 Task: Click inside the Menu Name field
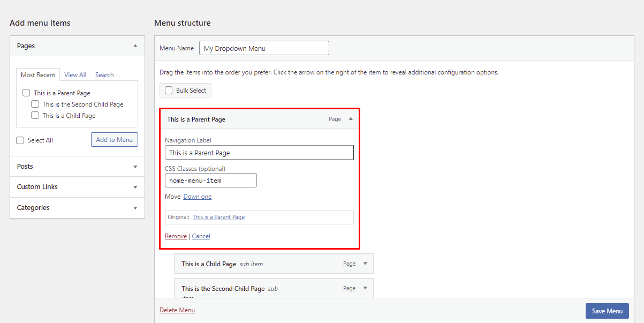264,48
